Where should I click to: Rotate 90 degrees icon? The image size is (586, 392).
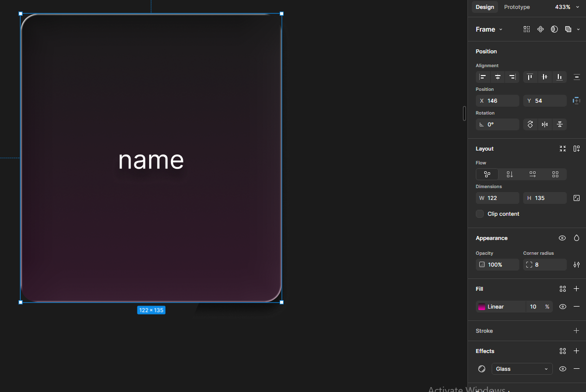tap(530, 124)
